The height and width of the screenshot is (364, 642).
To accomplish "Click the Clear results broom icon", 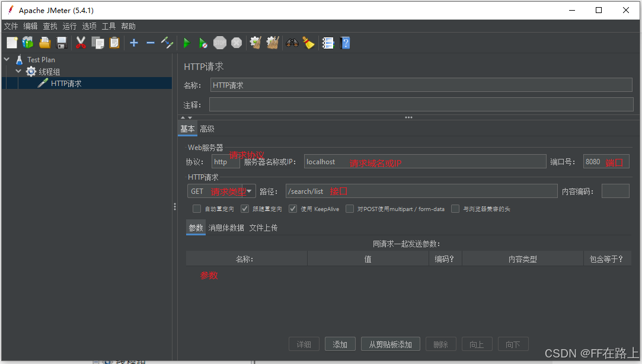I will (x=256, y=43).
